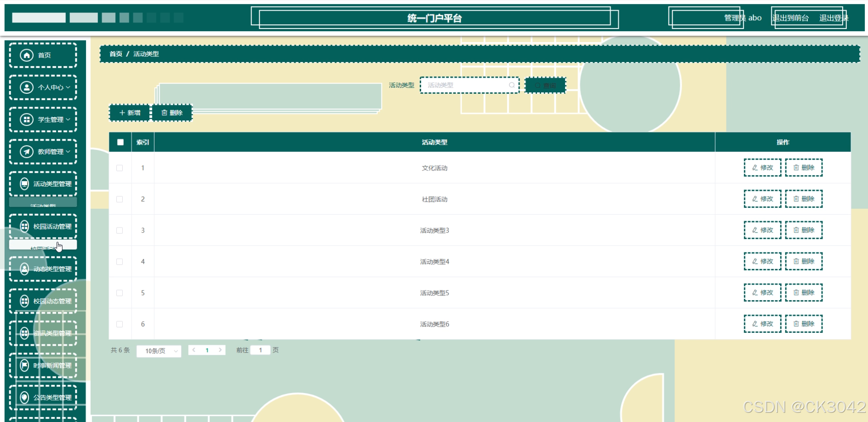Toggle the select-all checkbox in the table header
Viewport: 868px width, 422px height.
point(120,143)
